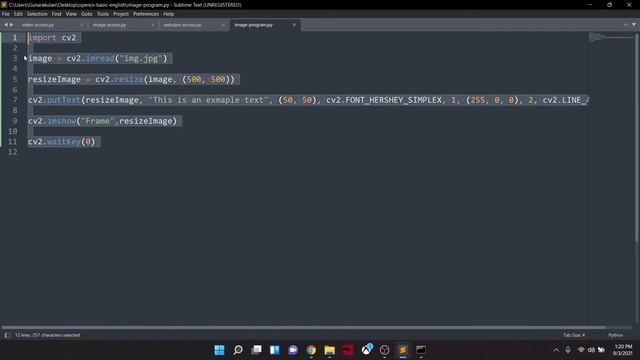Image resolution: width=640 pixels, height=360 pixels.
Task: Click FONT_HERSHEY_SIMPLEX in line 7
Action: (393, 100)
